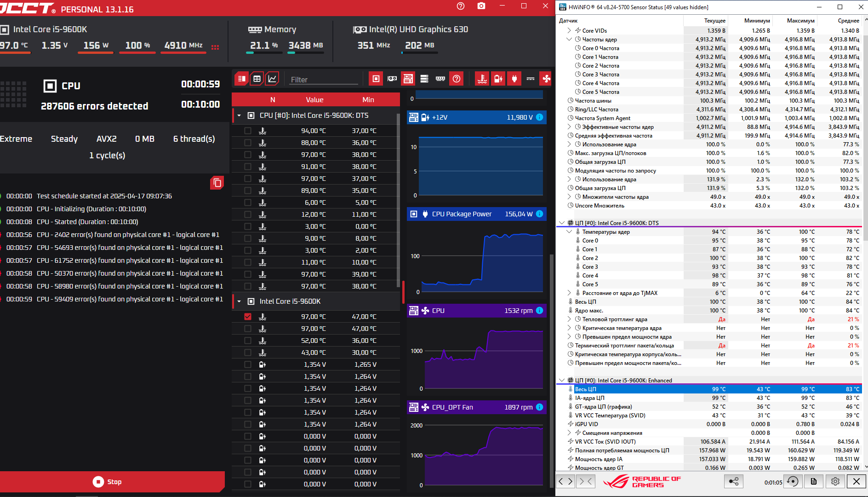Image resolution: width=868 pixels, height=497 pixels.
Task: Click info button on CPU Package Power graph
Action: (540, 214)
